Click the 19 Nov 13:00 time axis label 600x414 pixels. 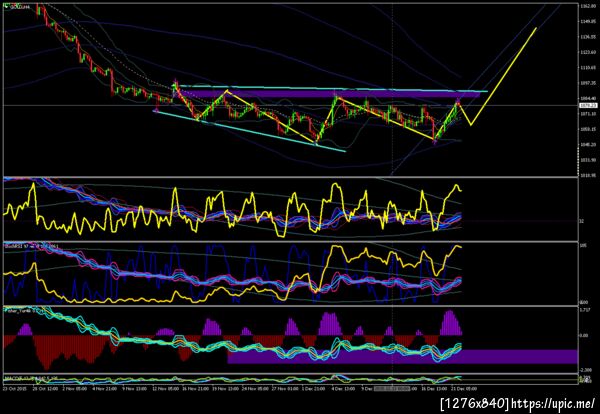tap(223, 388)
